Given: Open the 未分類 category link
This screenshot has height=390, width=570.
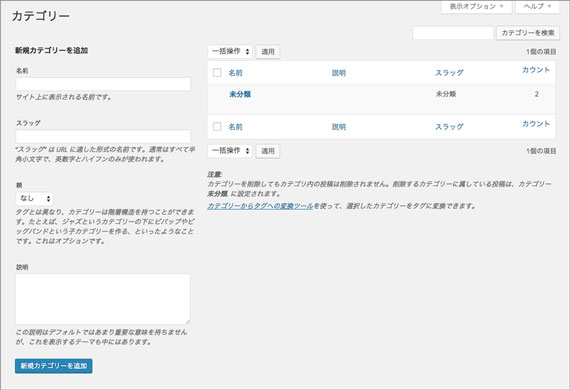Looking at the screenshot, I should [240, 95].
